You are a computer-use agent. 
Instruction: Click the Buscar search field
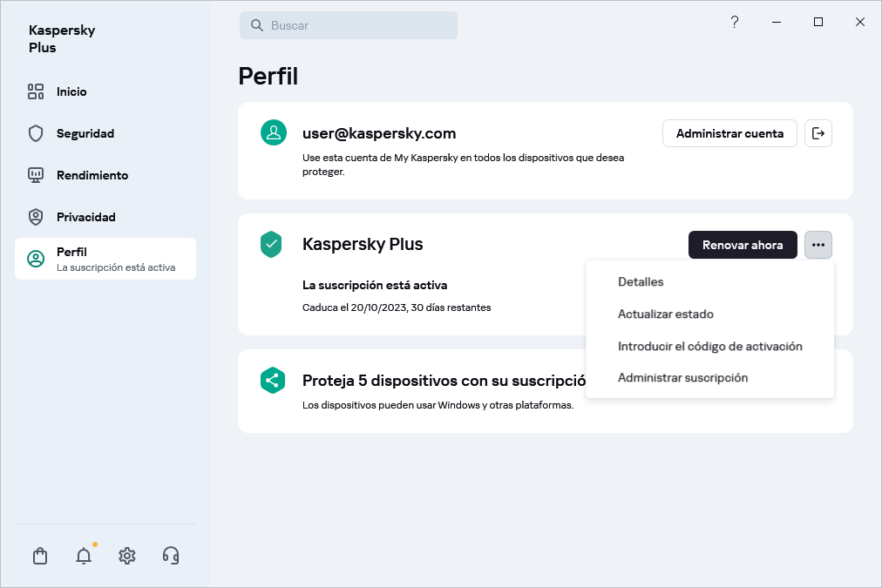coord(349,25)
